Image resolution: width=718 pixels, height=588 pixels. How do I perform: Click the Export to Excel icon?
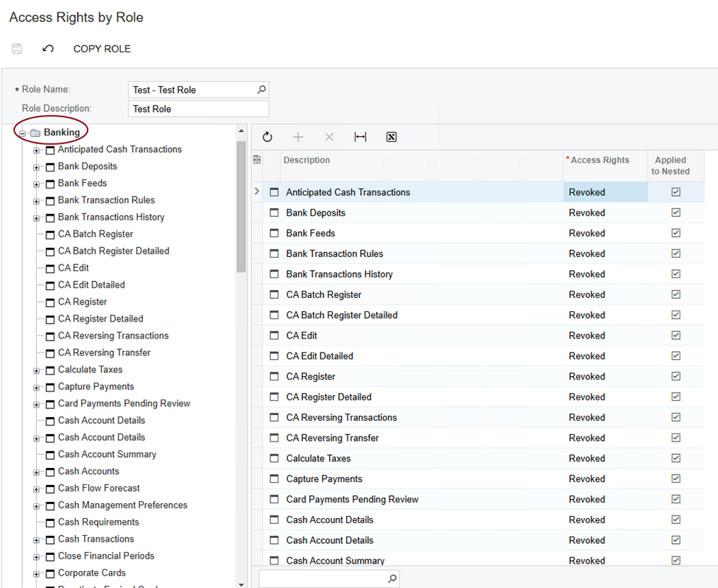[x=392, y=137]
